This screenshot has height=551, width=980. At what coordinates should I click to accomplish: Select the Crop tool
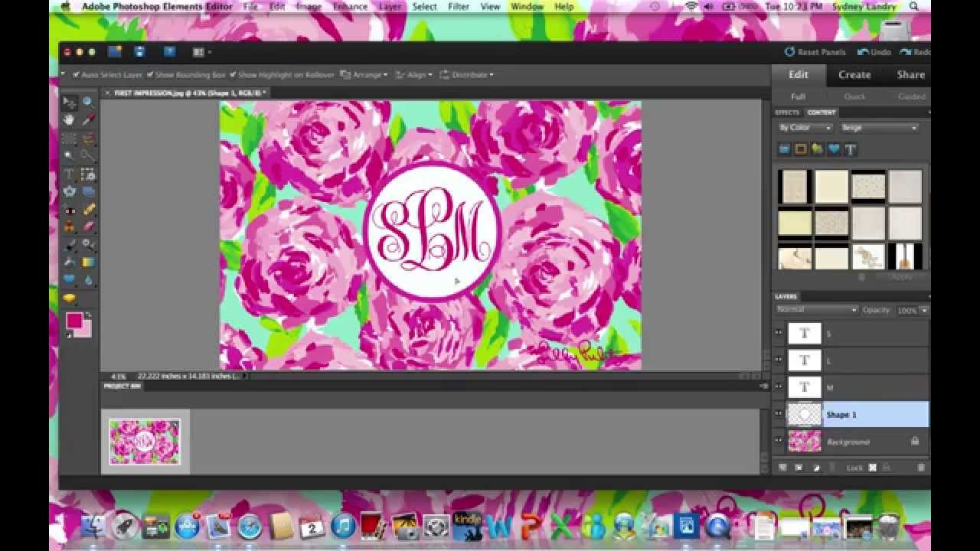click(88, 174)
